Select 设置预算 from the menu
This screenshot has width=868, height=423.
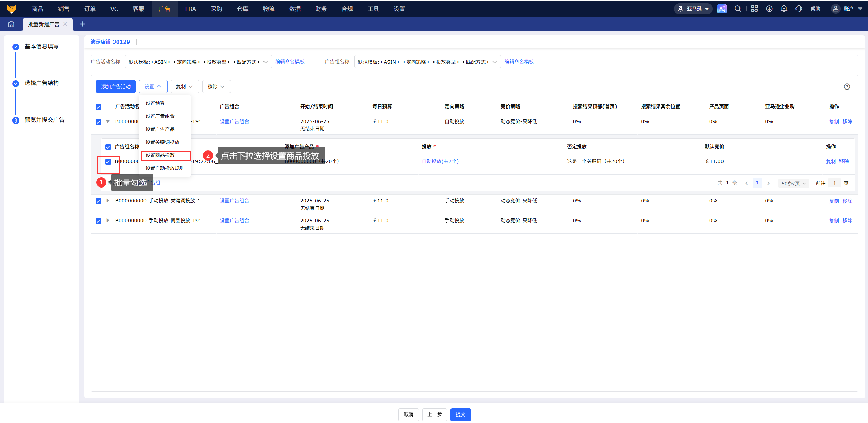[x=165, y=103]
